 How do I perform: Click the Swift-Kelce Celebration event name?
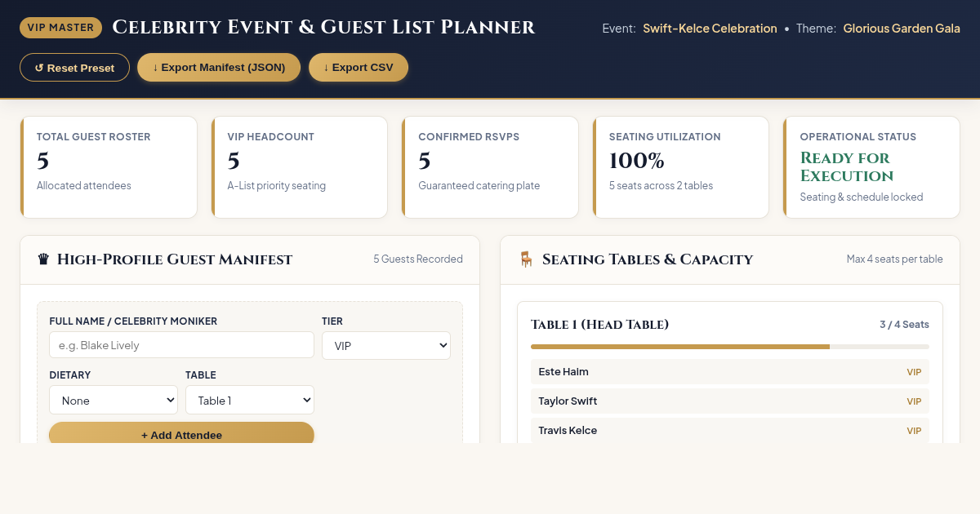pyautogui.click(x=710, y=29)
